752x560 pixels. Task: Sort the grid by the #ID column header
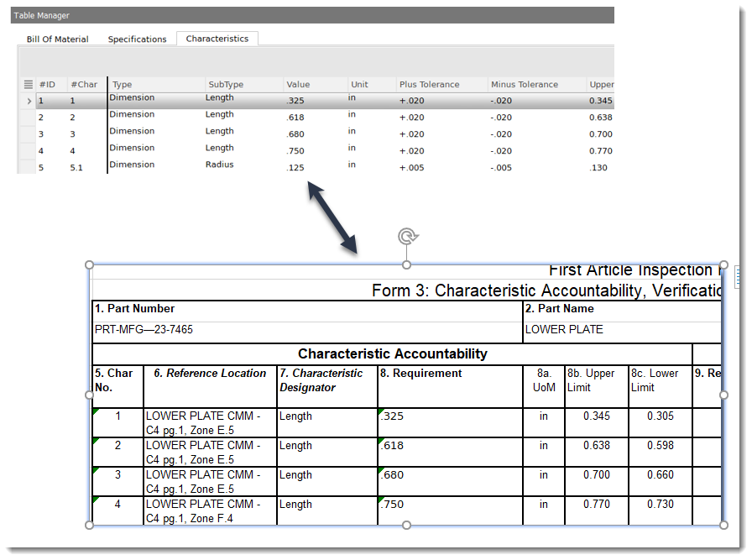coord(47,84)
